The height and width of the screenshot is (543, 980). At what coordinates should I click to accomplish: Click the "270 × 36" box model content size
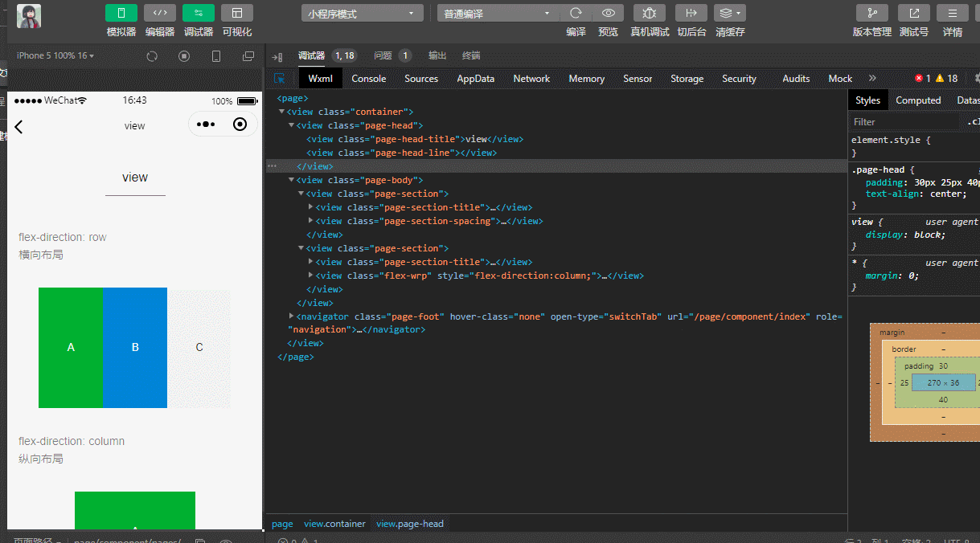943,383
